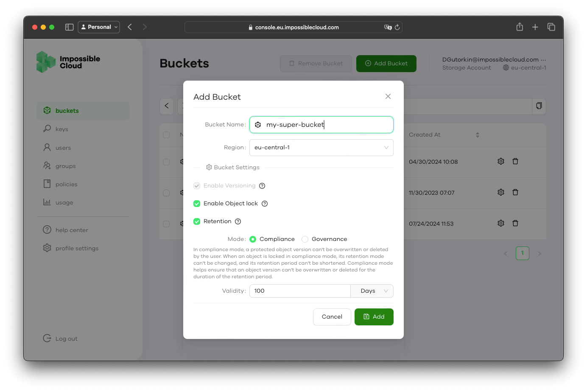Toggle the Enable Object lock checkbox
Image resolution: width=587 pixels, height=392 pixels.
(x=196, y=204)
